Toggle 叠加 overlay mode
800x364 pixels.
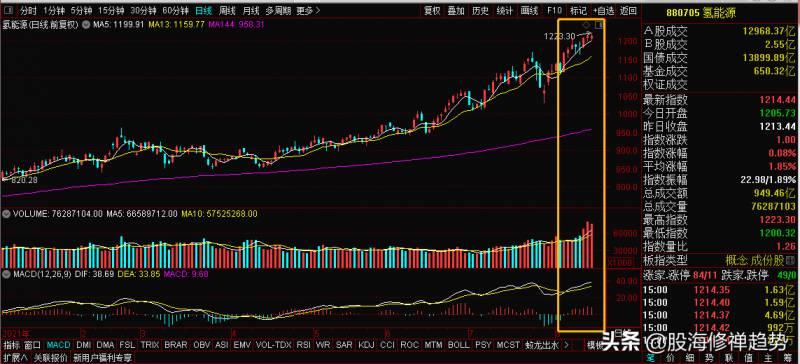coord(456,10)
